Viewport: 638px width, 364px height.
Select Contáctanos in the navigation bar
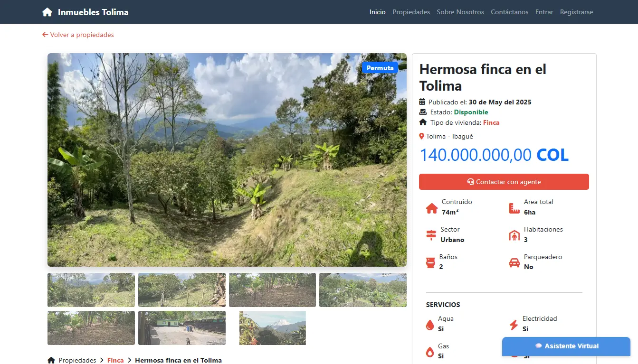pos(509,12)
